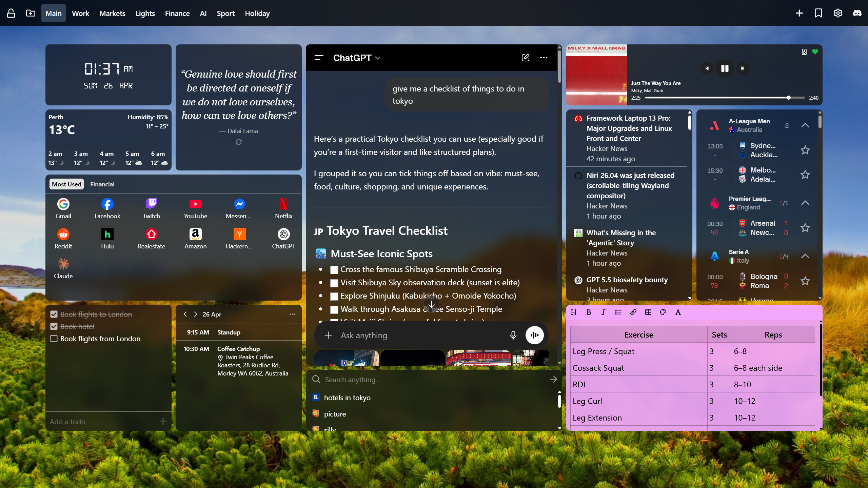Click the add folder icon in top bar
This screenshot has width=868, height=488.
tap(31, 13)
